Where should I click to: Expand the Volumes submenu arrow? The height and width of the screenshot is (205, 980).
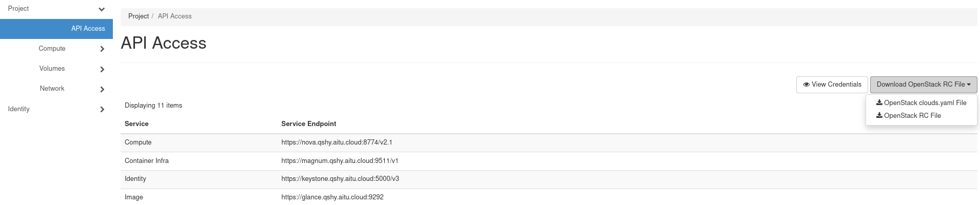pyautogui.click(x=102, y=69)
